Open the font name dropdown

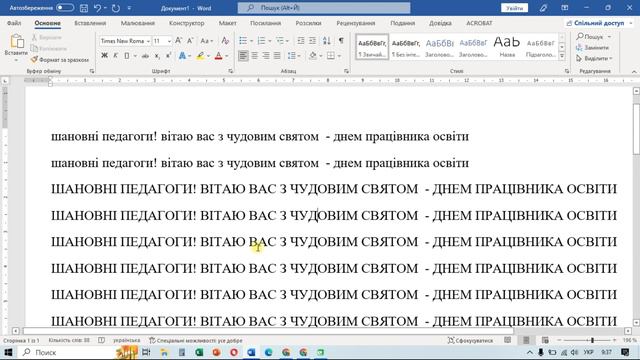tap(148, 41)
